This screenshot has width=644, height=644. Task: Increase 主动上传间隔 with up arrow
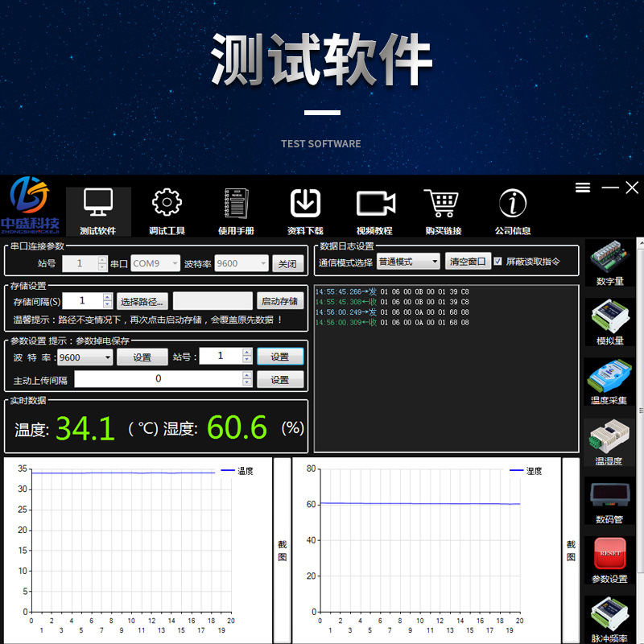click(247, 375)
